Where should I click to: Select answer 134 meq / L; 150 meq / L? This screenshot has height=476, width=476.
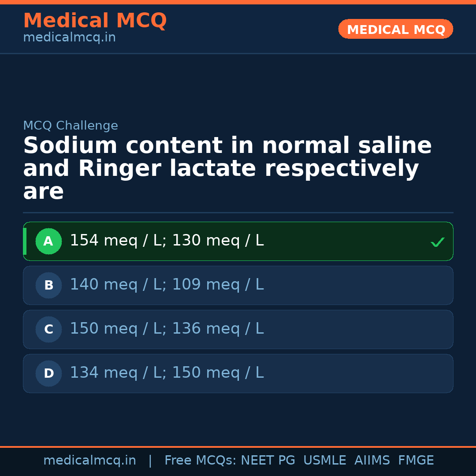pos(167,373)
